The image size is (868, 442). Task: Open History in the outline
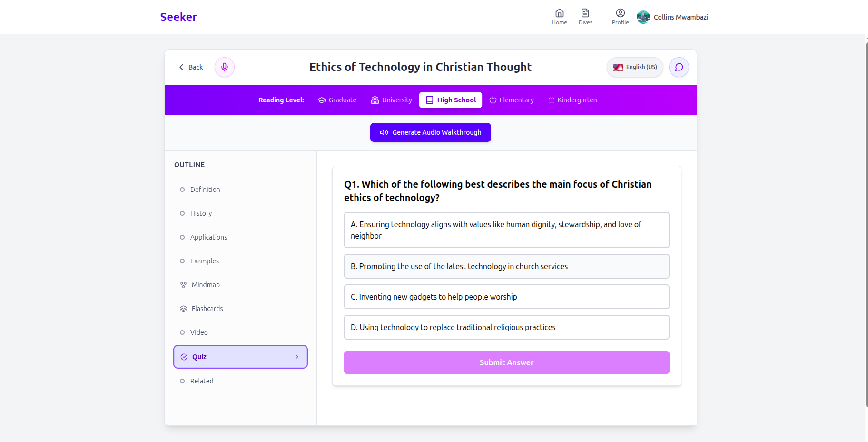tap(240, 213)
